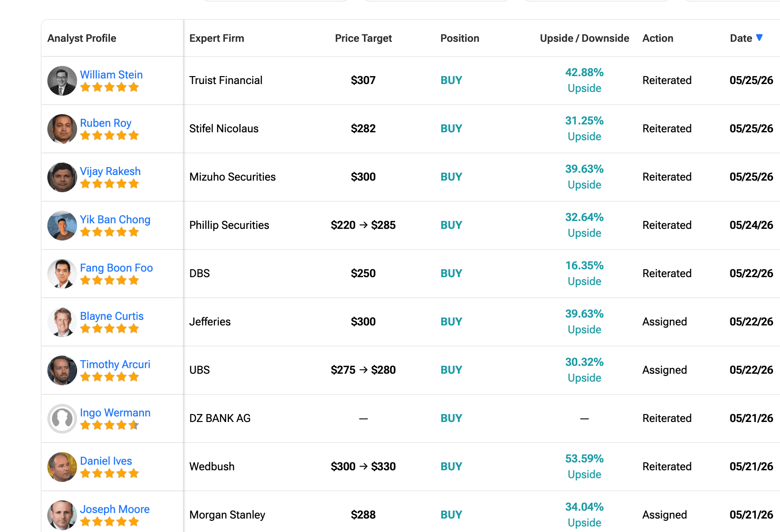Click Daniel Ives's star rating

[110, 474]
